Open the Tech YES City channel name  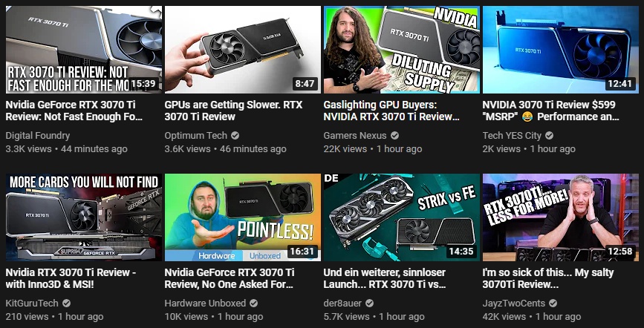coord(512,136)
